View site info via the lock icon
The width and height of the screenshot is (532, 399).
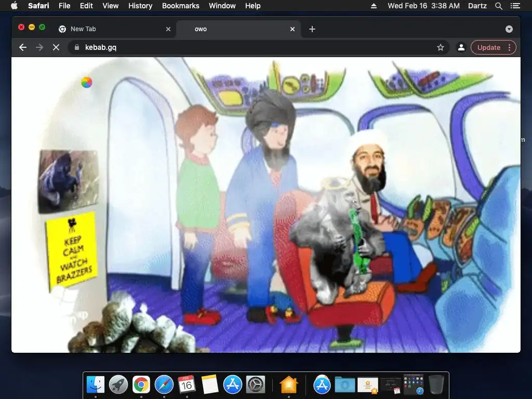[x=77, y=47]
